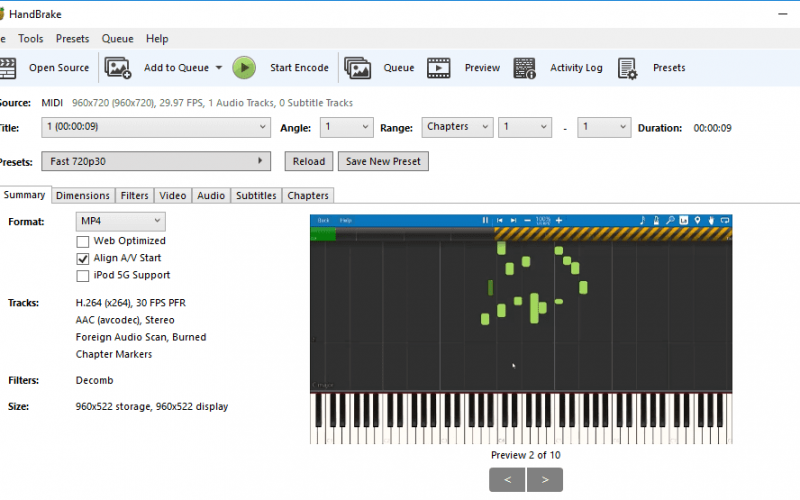Click the HandBrake app logo in title bar
This screenshot has width=800, height=500.
[2, 14]
